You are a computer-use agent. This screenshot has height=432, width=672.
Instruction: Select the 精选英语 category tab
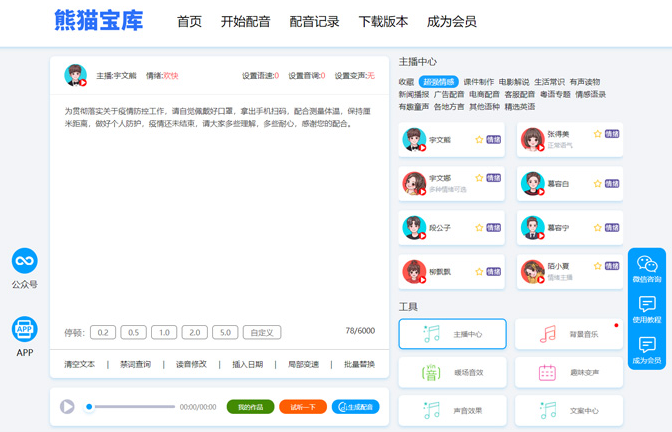(x=520, y=107)
